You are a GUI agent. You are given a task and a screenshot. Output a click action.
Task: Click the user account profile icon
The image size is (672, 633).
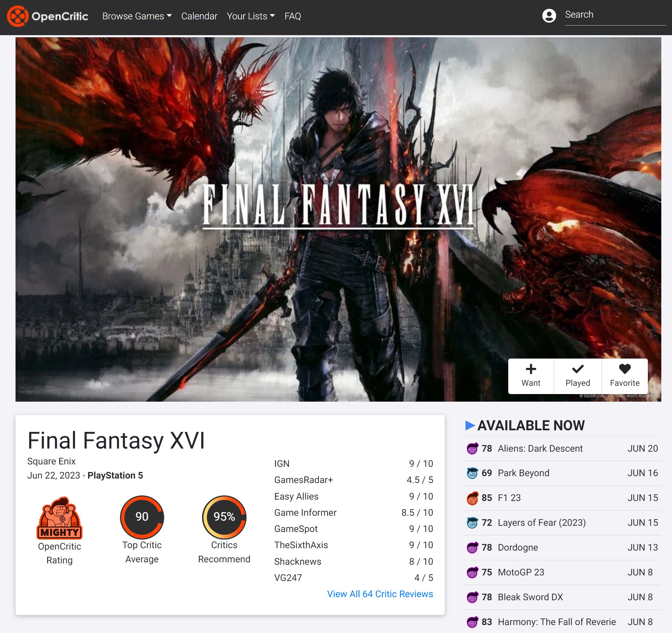pyautogui.click(x=548, y=16)
